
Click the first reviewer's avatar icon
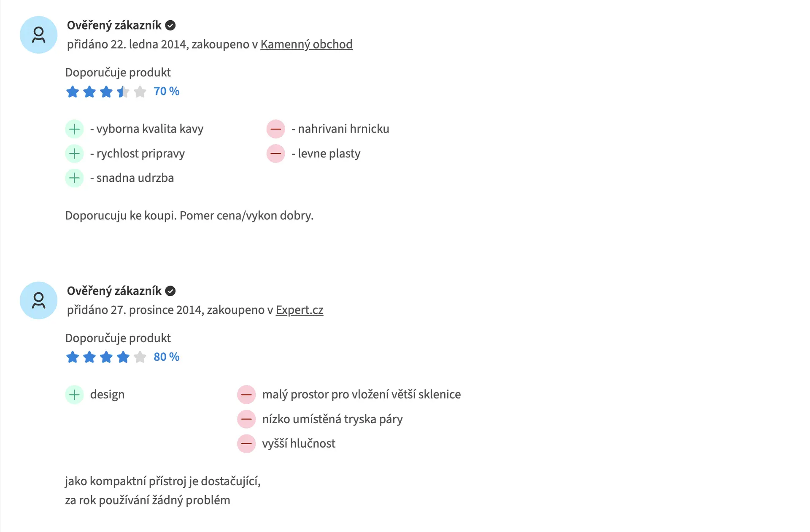pyautogui.click(x=38, y=35)
